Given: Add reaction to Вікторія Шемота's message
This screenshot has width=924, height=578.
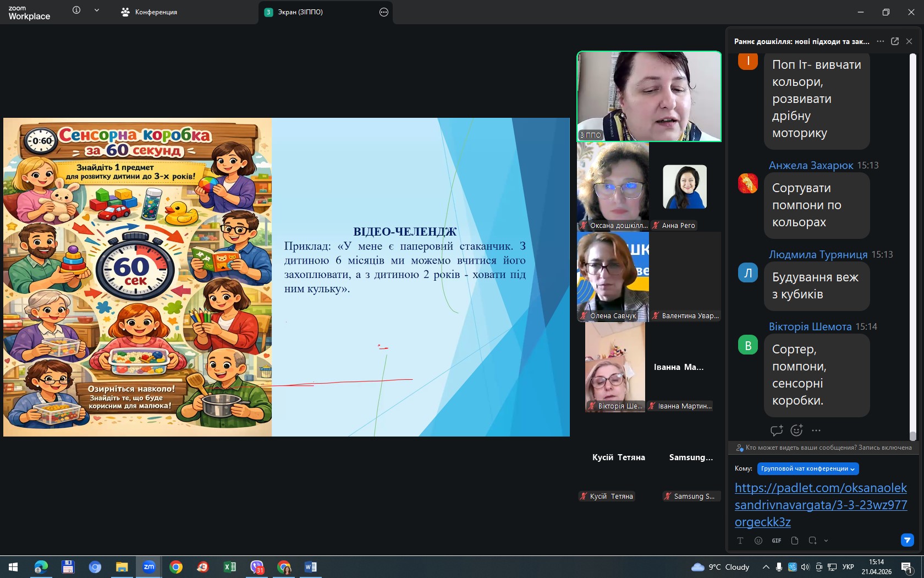Looking at the screenshot, I should coord(796,430).
